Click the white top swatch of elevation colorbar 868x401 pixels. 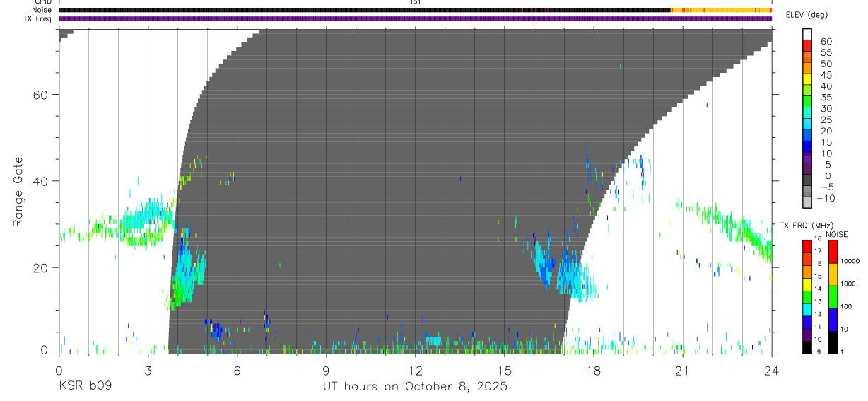(807, 34)
